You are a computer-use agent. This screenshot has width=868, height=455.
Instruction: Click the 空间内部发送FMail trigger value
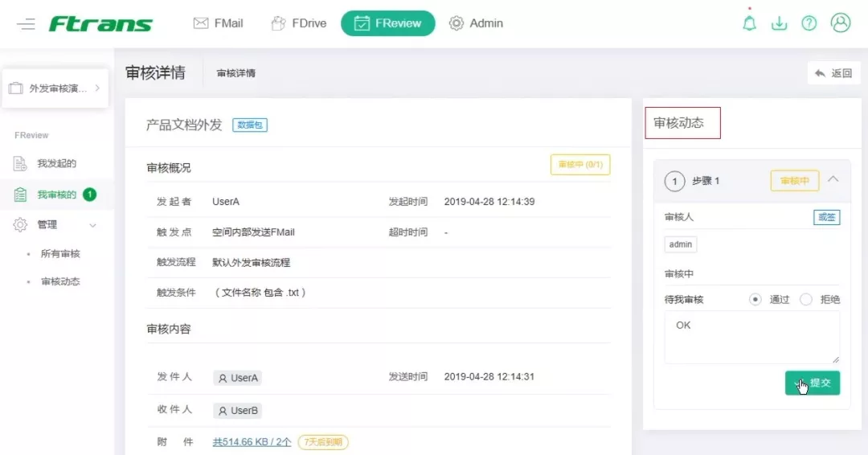pyautogui.click(x=253, y=232)
